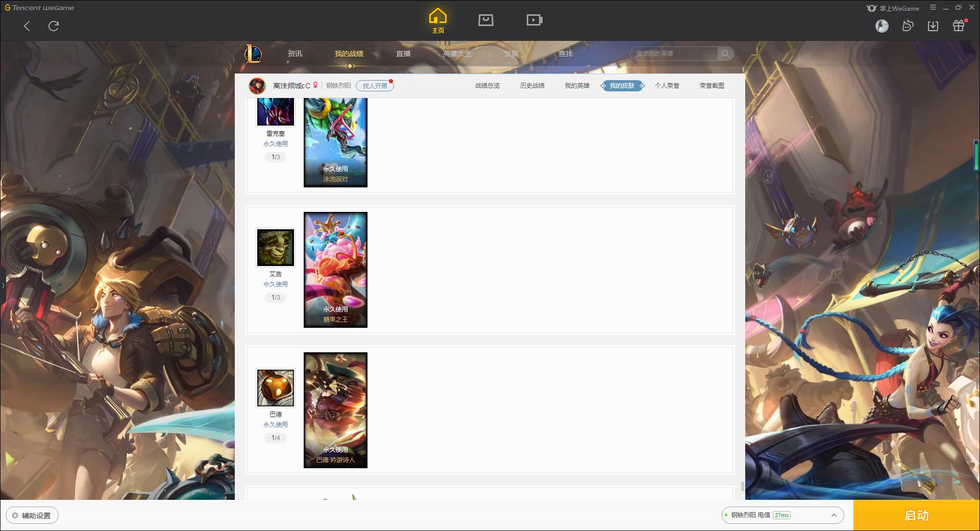Click the 巴德 champion portrait
Image resolution: width=980 pixels, height=531 pixels.
(276, 388)
